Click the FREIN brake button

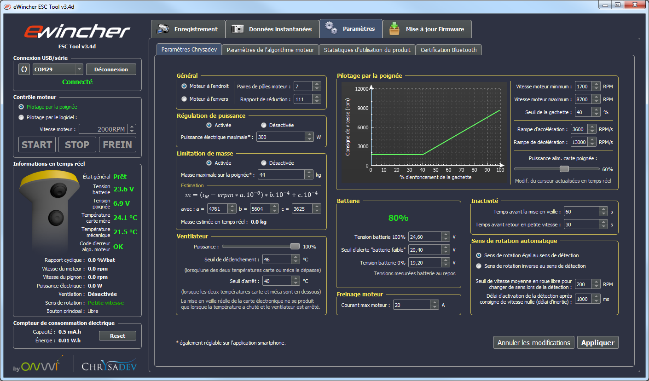click(117, 145)
